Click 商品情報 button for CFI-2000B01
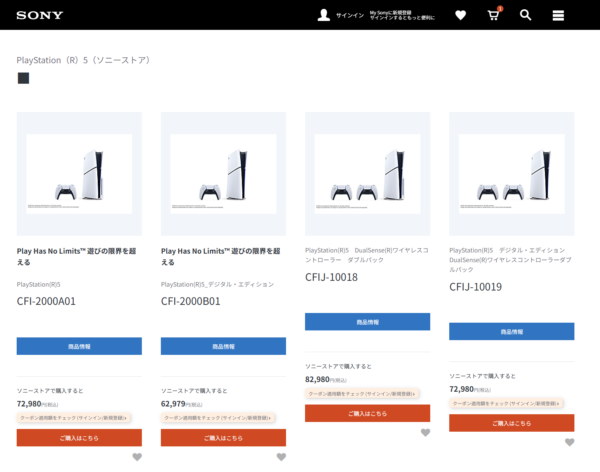Viewport: 600px width, 472px height. (223, 346)
